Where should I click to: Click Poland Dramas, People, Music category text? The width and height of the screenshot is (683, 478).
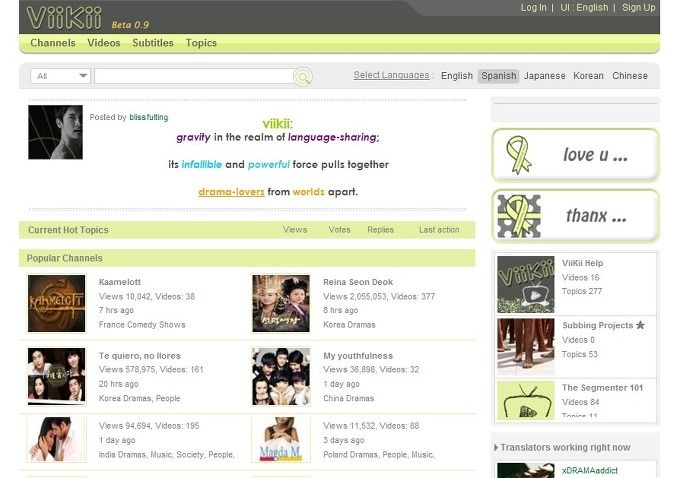[379, 454]
